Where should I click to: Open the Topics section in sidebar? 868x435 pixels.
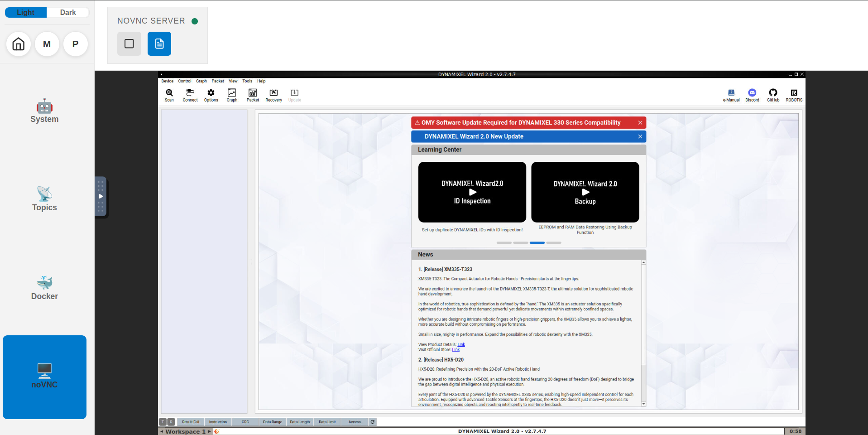point(44,199)
